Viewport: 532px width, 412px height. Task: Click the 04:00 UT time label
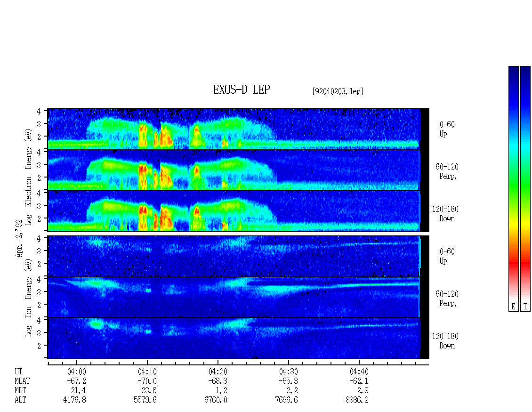77,372
